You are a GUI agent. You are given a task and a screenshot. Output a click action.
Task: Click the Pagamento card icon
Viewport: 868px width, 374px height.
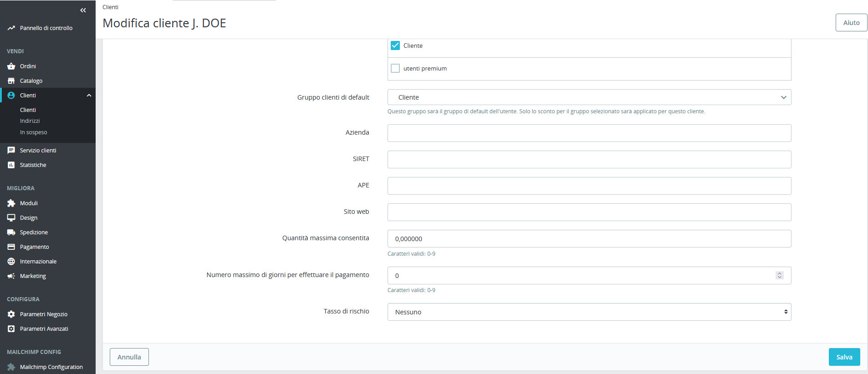pyautogui.click(x=11, y=247)
